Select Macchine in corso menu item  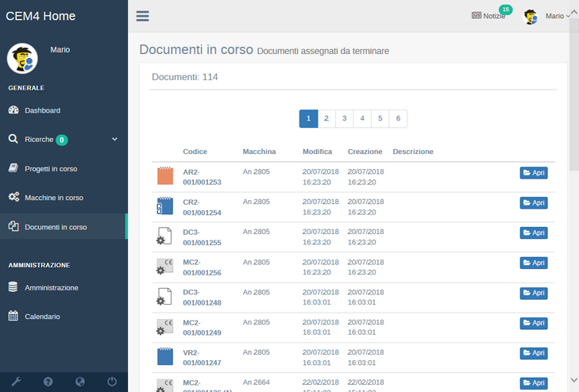tap(54, 198)
